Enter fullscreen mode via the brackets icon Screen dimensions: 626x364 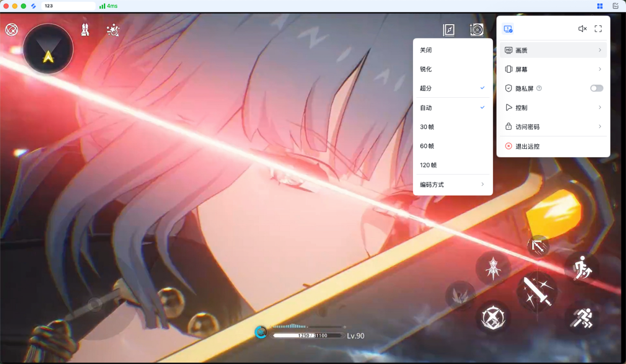(x=598, y=29)
